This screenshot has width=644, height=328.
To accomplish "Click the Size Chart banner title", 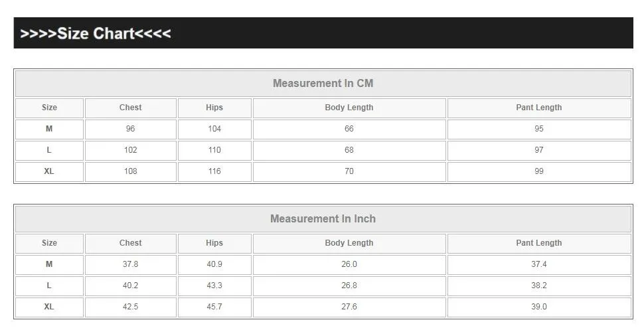I will [x=96, y=33].
